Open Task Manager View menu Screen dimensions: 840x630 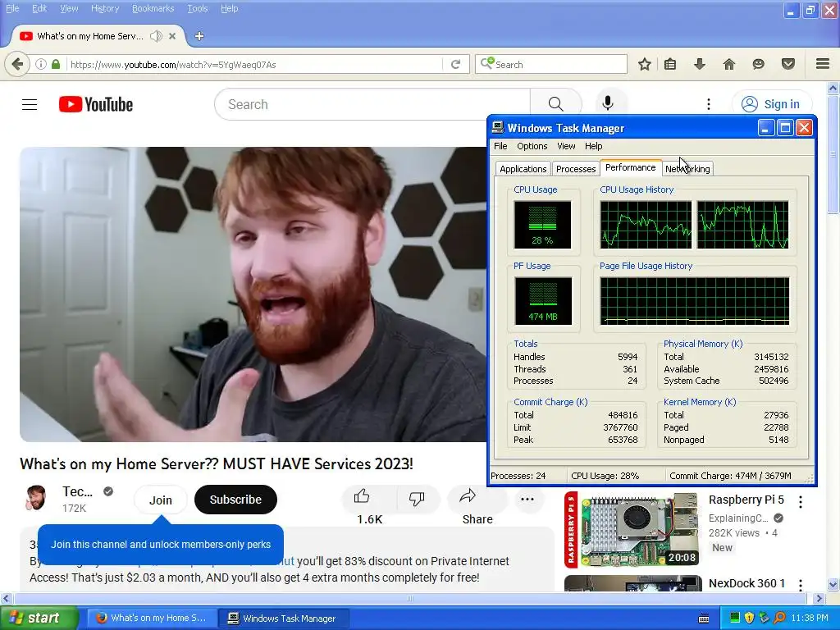tap(566, 146)
